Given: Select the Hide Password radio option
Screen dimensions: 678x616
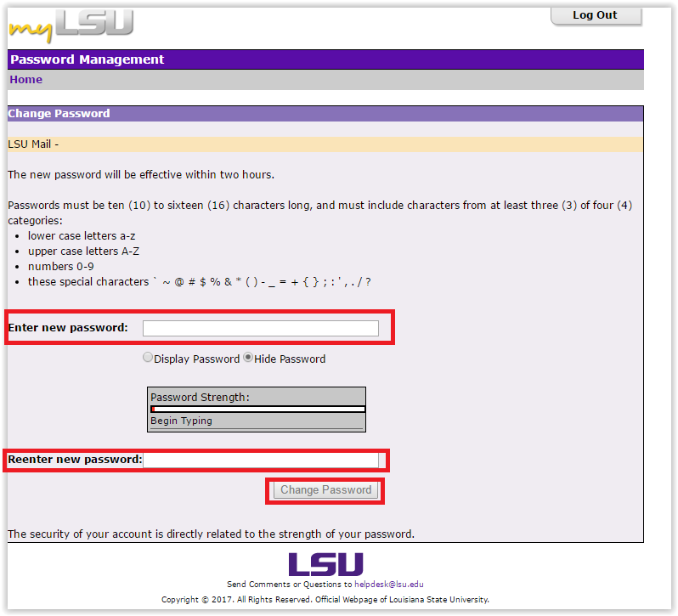Looking at the screenshot, I should (248, 358).
